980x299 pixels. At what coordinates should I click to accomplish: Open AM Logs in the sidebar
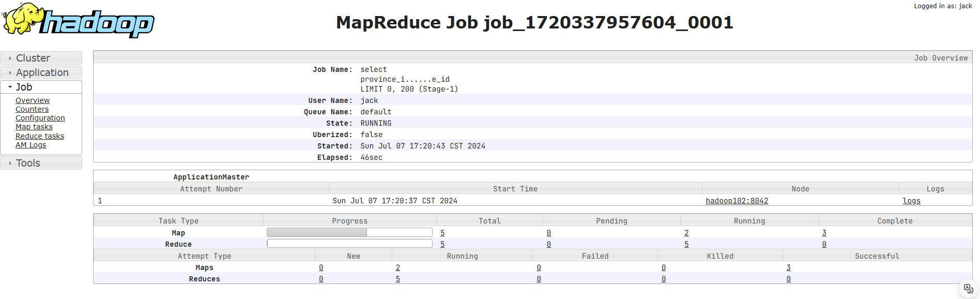[31, 145]
